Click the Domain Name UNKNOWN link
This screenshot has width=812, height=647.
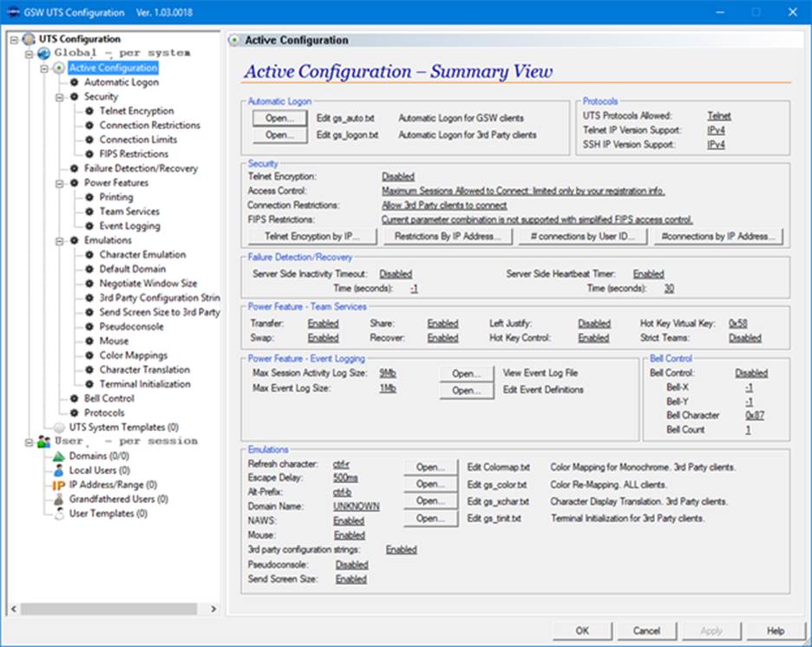pos(357,506)
